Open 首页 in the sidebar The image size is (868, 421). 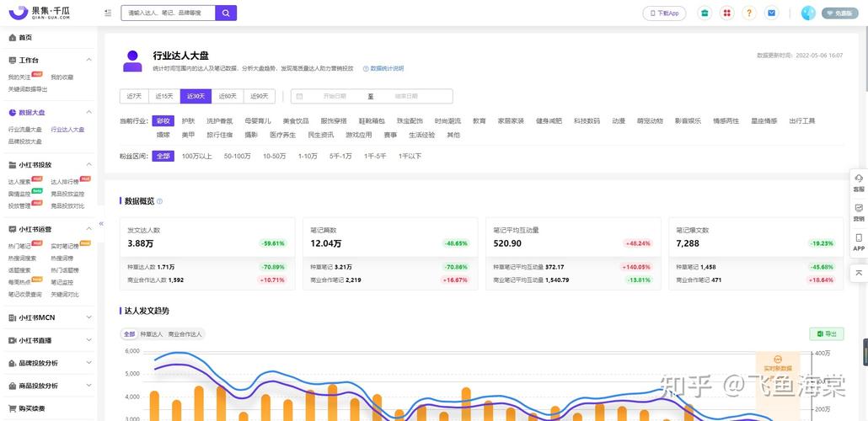point(25,38)
